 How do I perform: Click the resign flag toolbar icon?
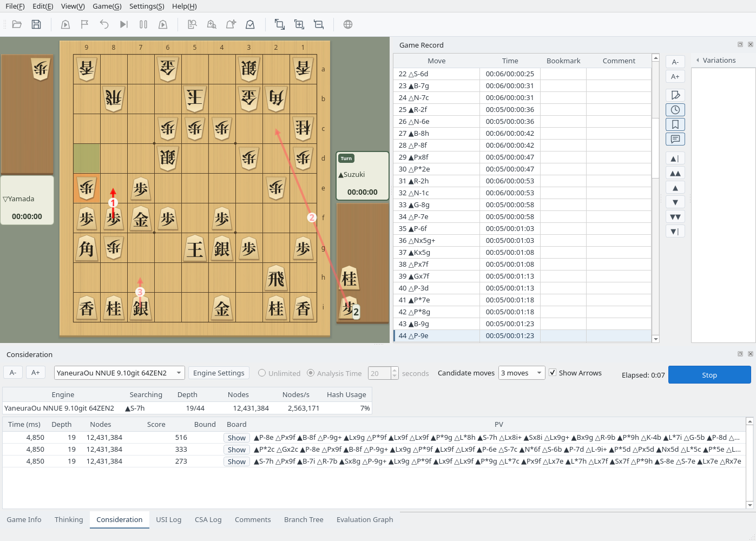click(85, 24)
